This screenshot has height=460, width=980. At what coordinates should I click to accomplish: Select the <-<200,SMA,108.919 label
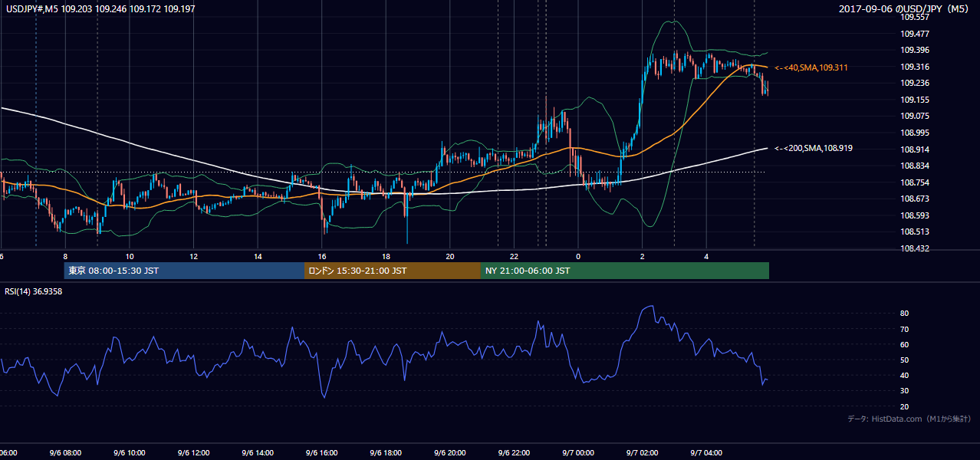click(813, 148)
